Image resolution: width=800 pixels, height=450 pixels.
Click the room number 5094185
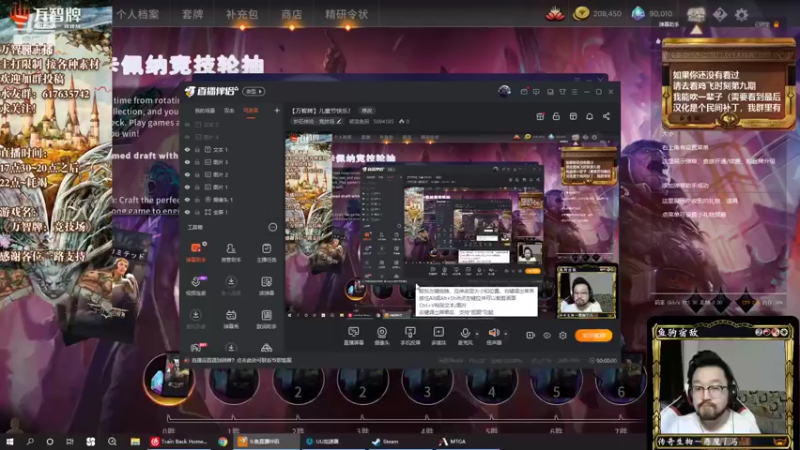383,121
